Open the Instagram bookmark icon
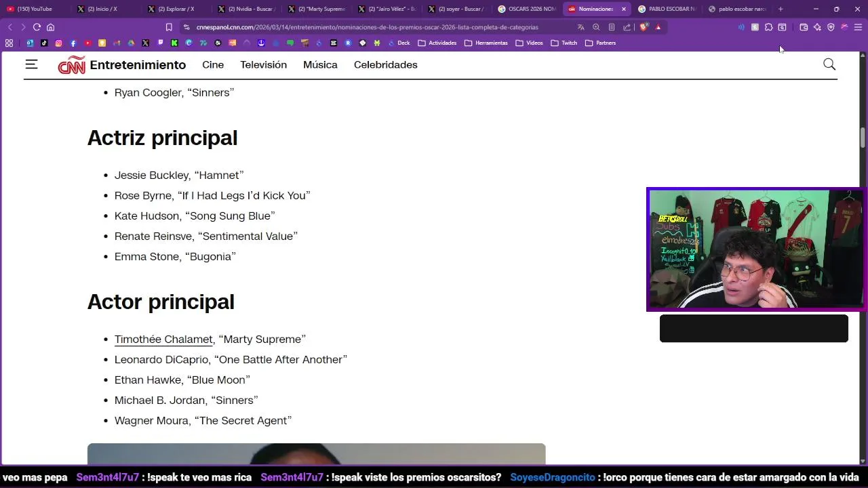Viewport: 868px width, 488px height. 58,43
